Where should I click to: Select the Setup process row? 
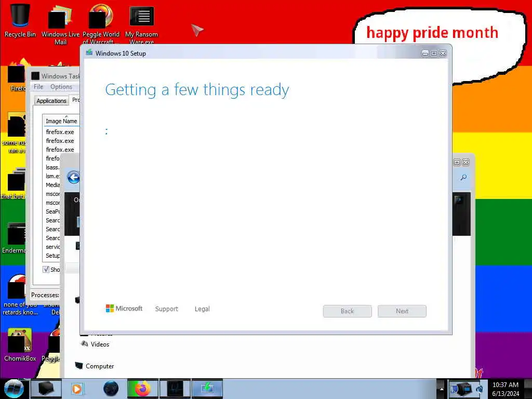pyautogui.click(x=52, y=256)
